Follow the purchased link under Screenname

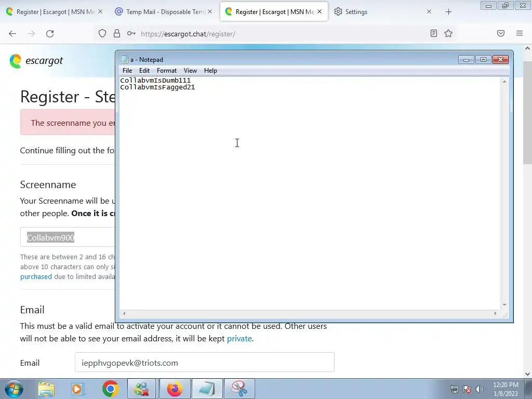coord(36,276)
